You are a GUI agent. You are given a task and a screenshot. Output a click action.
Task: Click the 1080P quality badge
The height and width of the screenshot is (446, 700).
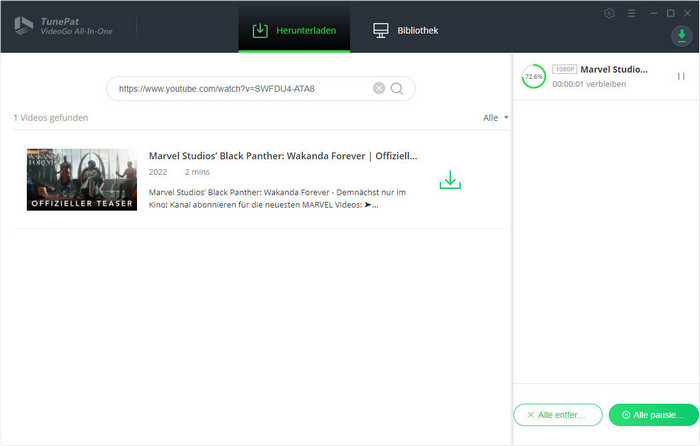click(565, 69)
